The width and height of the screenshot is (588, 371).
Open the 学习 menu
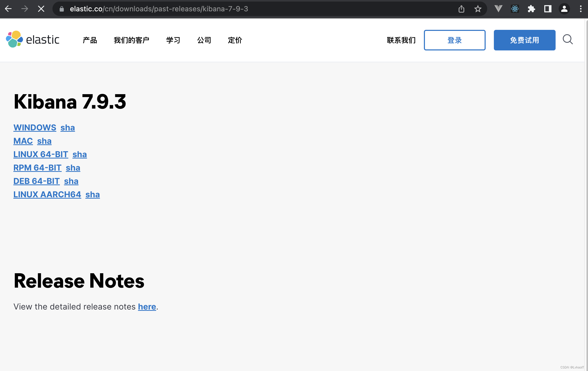(173, 40)
